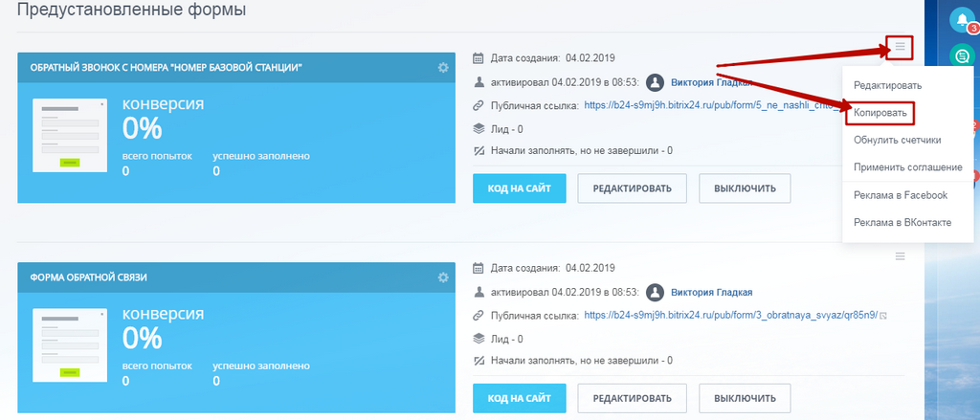The height and width of the screenshot is (420, 980).
Task: Click the calendar icon in second form details
Action: pyautogui.click(x=479, y=268)
